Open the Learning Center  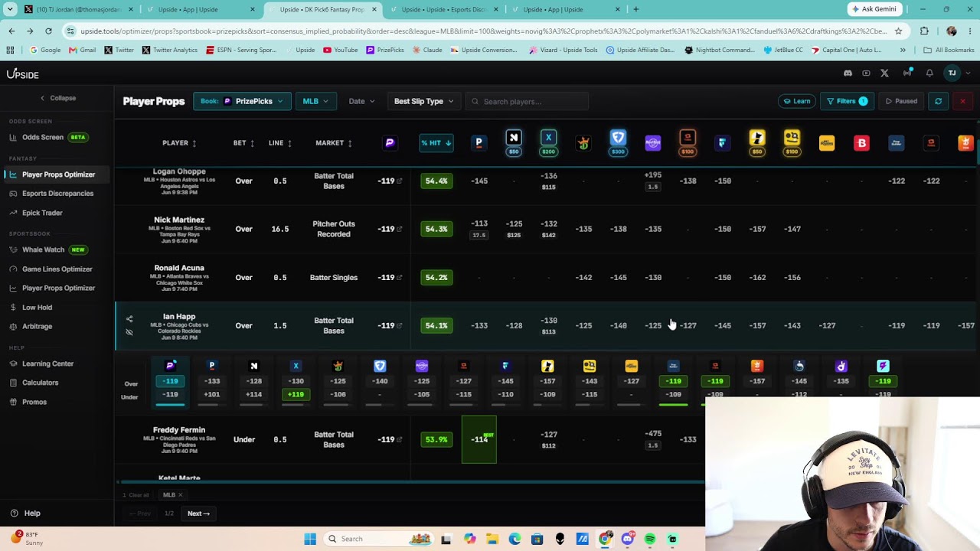[x=47, y=364]
